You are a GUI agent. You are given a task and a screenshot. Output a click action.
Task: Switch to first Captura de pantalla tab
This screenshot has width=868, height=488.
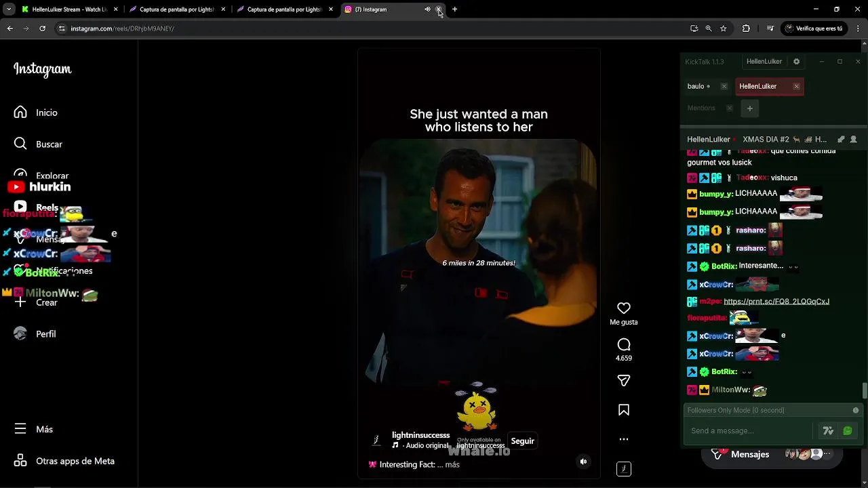(x=176, y=9)
